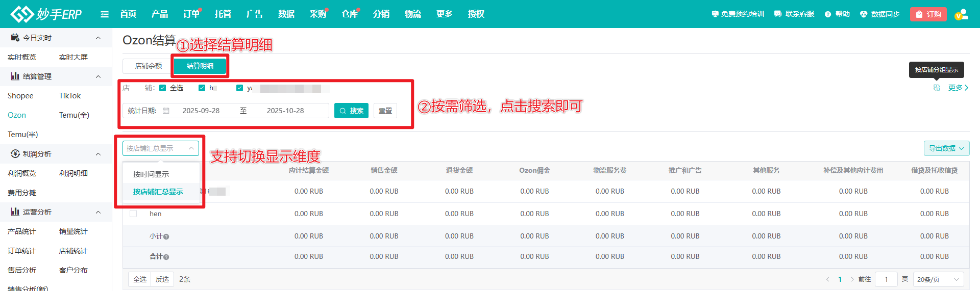Collapse the 运营分析 section
Screen dimensions: 980x291
[x=99, y=212]
